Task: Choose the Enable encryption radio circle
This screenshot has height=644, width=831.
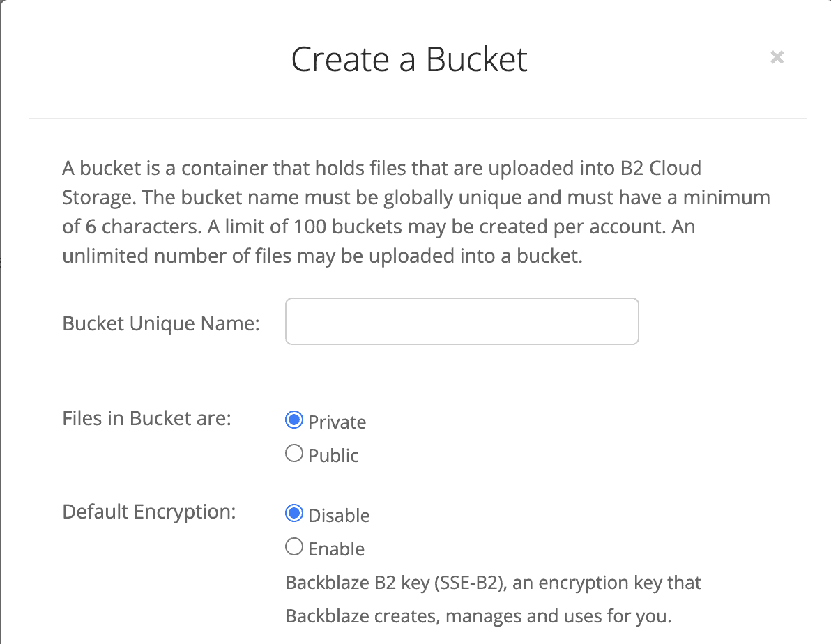Action: [294, 548]
